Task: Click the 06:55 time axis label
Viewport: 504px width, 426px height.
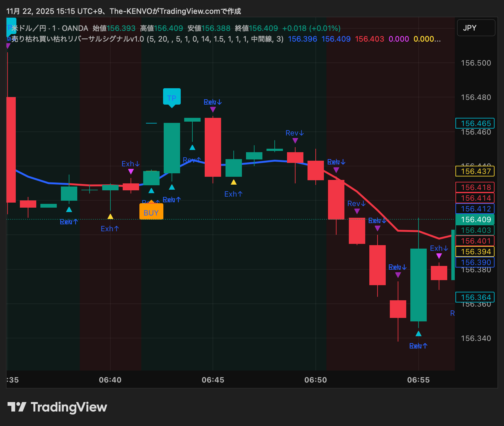Action: pos(418,380)
